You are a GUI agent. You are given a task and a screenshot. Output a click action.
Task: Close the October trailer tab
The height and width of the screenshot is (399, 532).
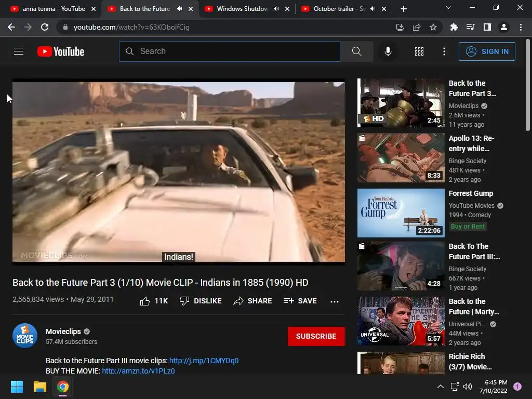384,9
